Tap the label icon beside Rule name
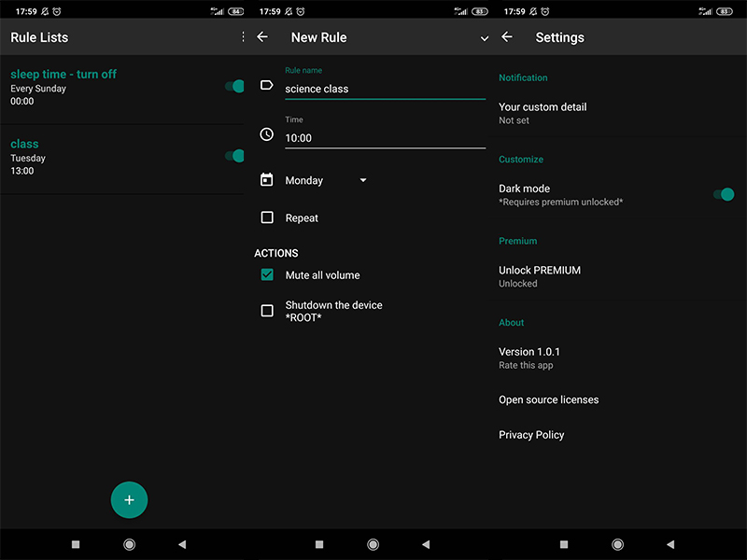 click(267, 85)
